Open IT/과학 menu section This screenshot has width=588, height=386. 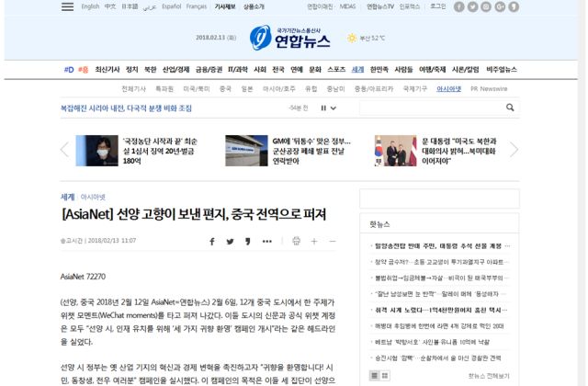pyautogui.click(x=238, y=70)
